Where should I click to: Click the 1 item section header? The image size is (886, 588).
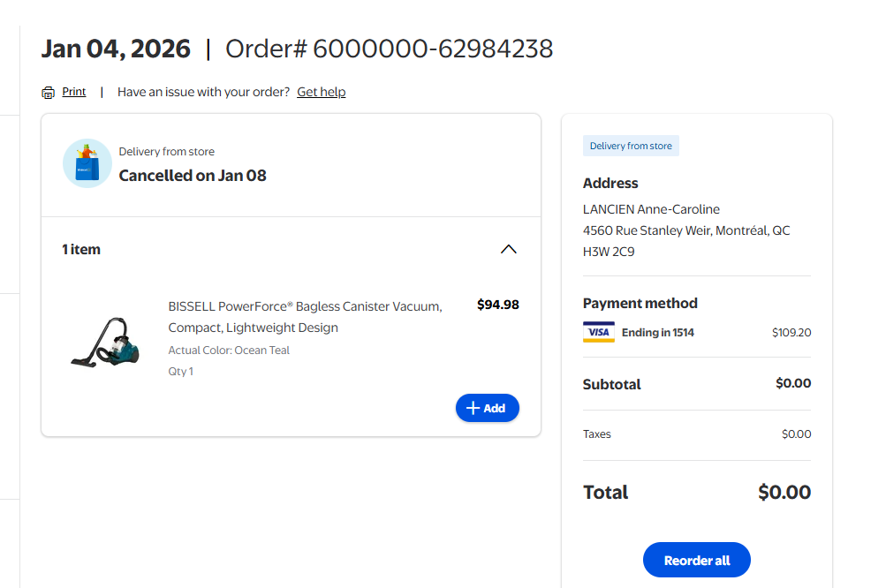[81, 250]
